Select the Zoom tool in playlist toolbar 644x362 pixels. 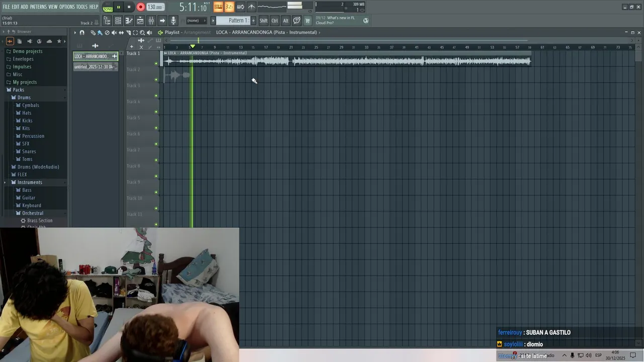142,32
